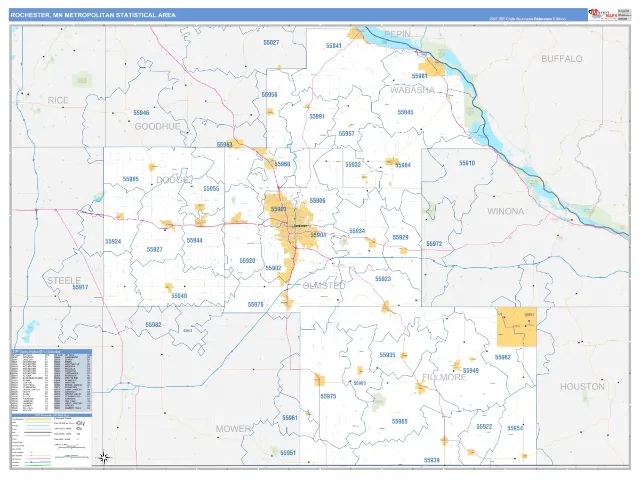
Task: Click ZIP code 55946
Action: pos(141,113)
